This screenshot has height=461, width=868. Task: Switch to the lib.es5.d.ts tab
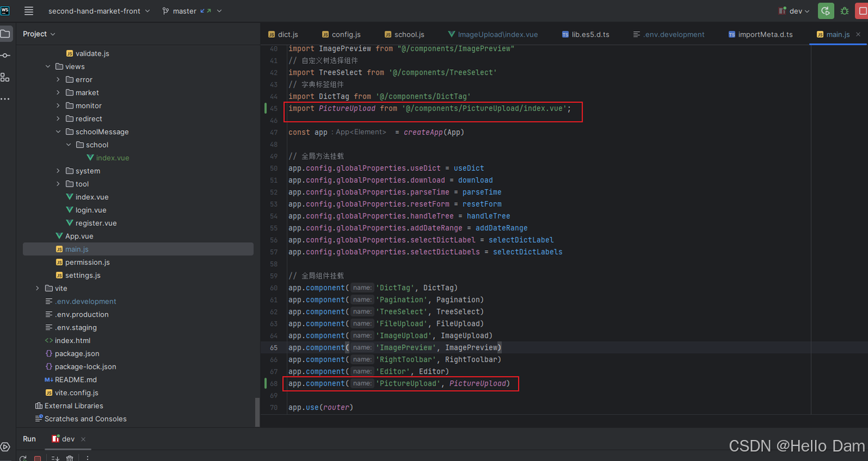[x=585, y=35]
